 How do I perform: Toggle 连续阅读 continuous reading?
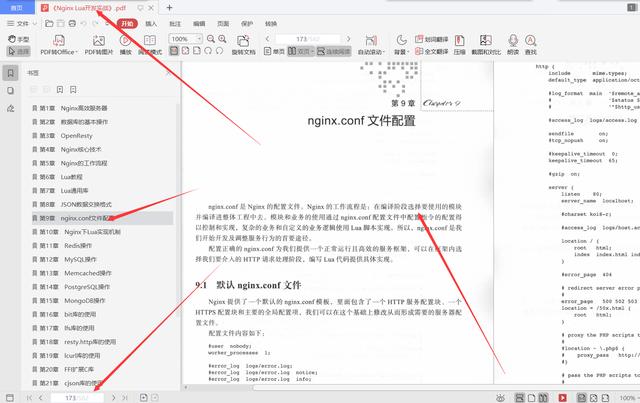pyautogui.click(x=333, y=51)
